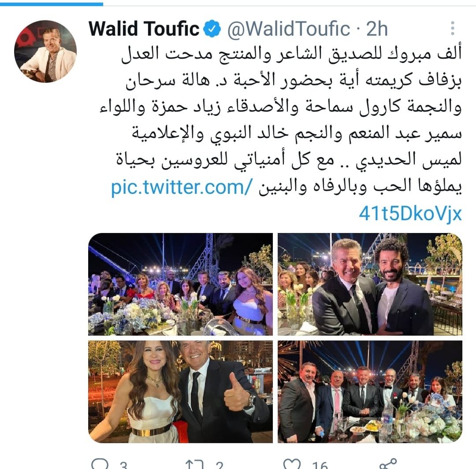This screenshot has height=469, width=476.
Task: Click the reply count number 3
Action: (x=123, y=465)
